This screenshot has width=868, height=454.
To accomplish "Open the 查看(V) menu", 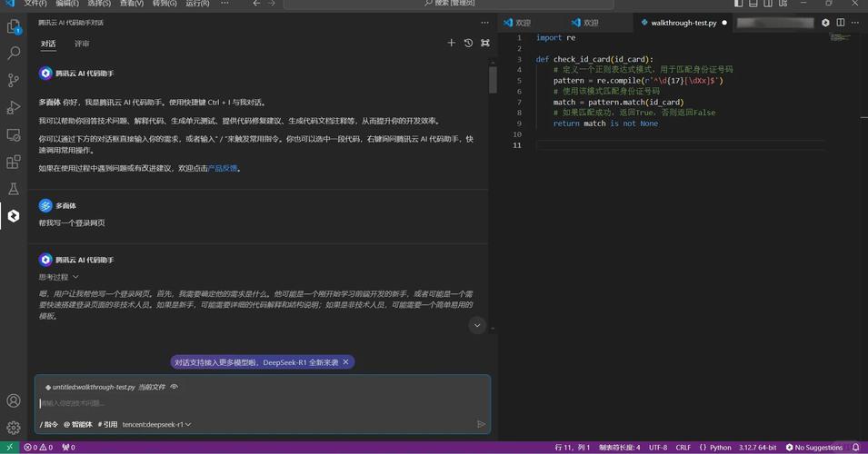I will coord(132,4).
